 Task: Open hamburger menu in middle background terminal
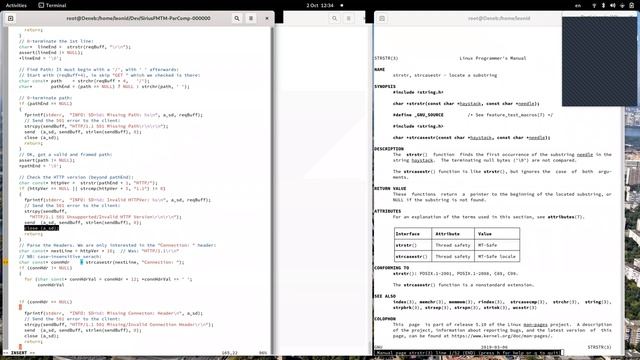(x=349, y=18)
